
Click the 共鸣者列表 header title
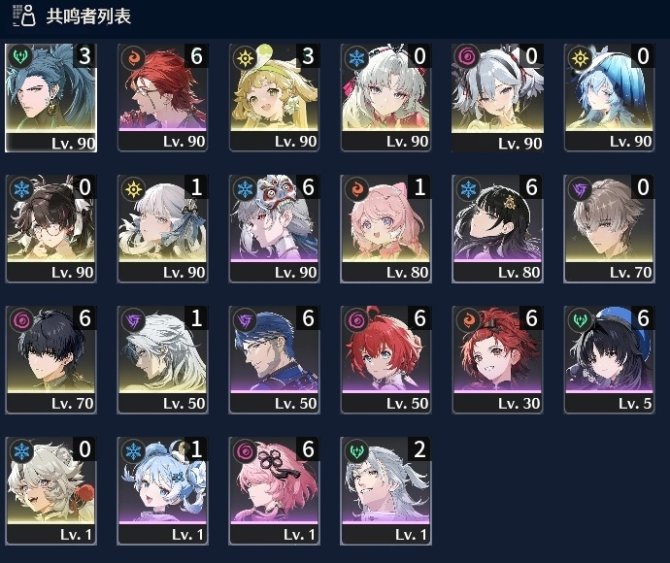(88, 16)
